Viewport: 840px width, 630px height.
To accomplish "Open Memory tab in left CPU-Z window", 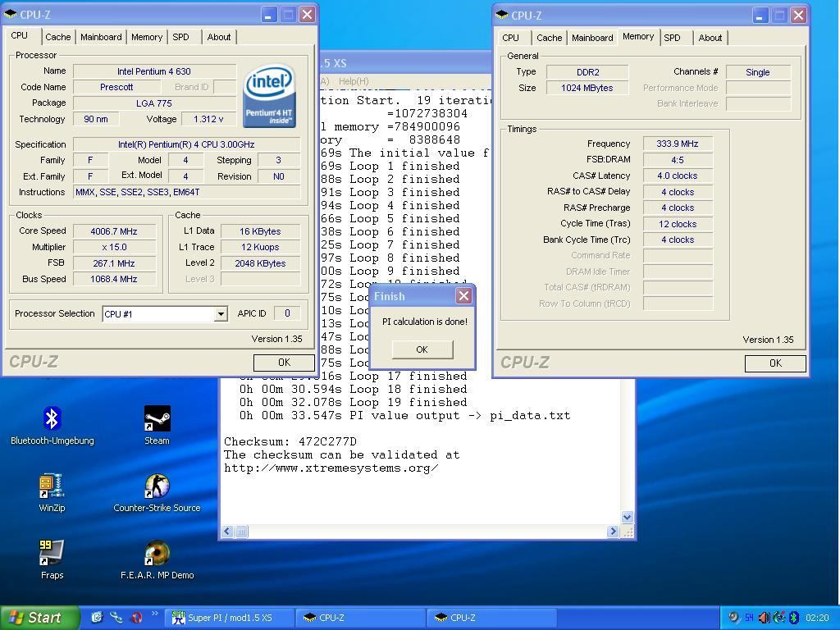I will pos(147,37).
